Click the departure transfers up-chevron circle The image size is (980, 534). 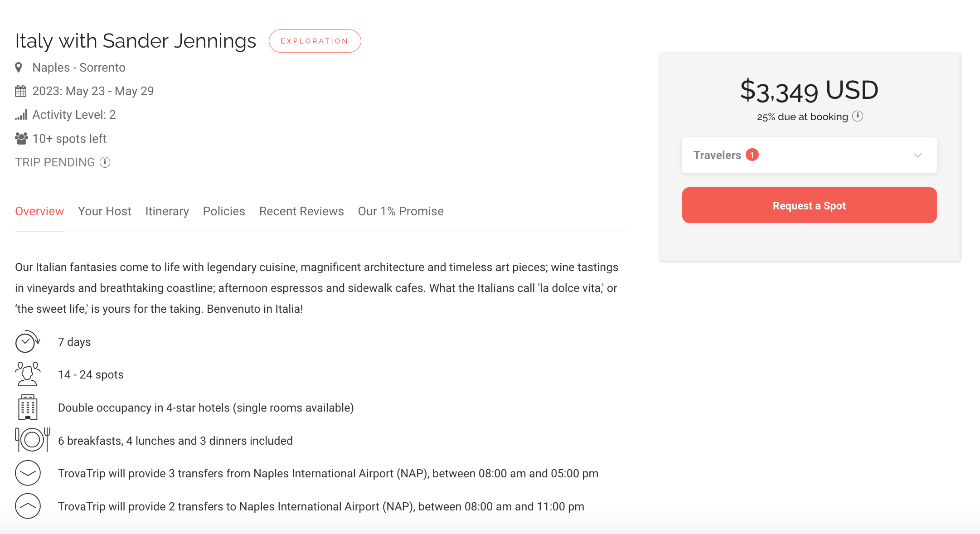pos(28,506)
